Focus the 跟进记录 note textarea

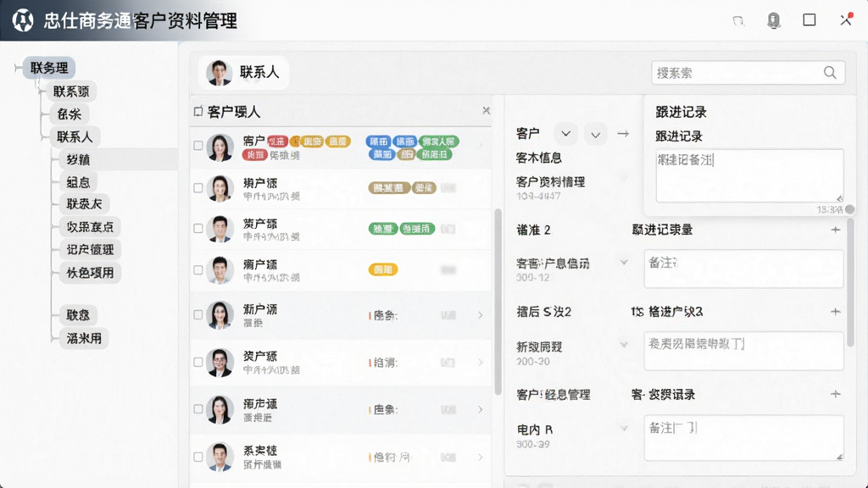point(749,175)
